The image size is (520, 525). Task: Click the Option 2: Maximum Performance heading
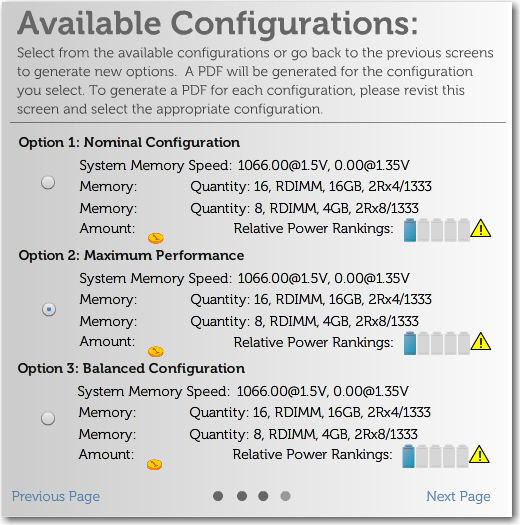pyautogui.click(x=131, y=255)
